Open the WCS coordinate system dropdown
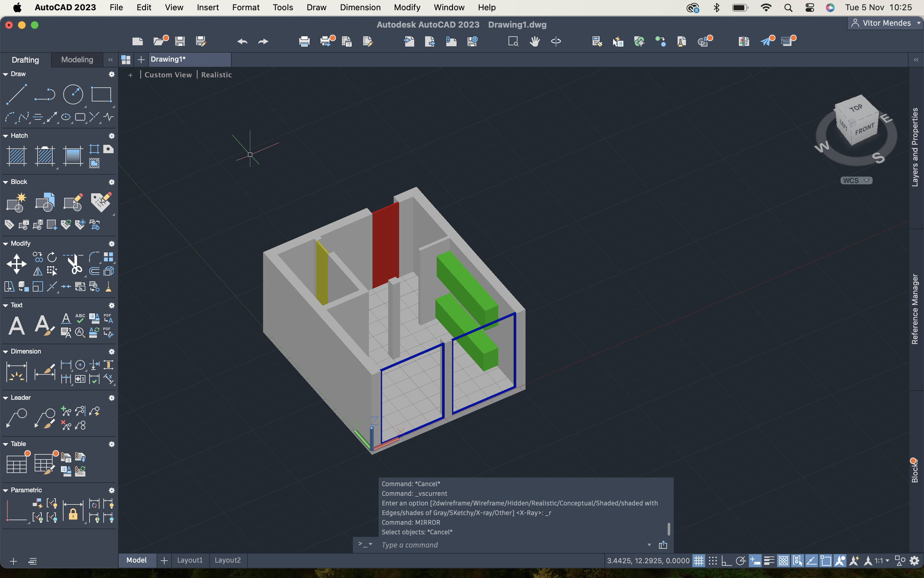The image size is (924, 578). [x=856, y=180]
